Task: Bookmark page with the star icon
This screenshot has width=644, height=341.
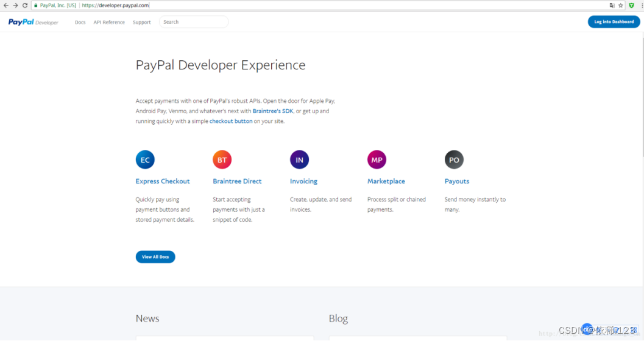Action: 621,5
